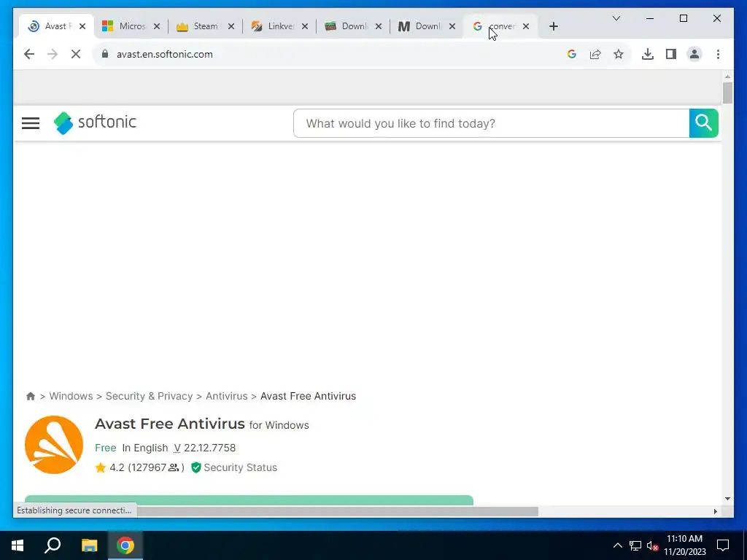
Task: Close the Linkvertise tab
Action: 305,26
